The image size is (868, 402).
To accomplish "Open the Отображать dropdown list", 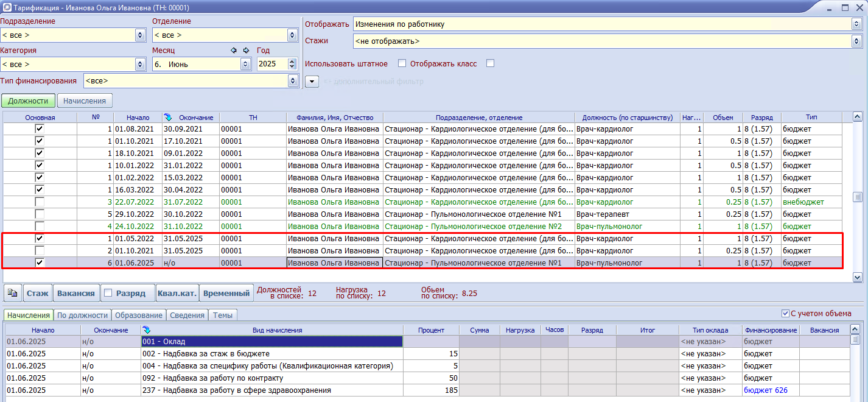I will 856,24.
